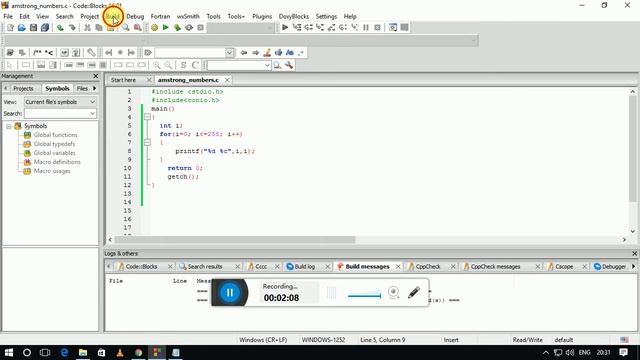Build the program with the gear icon
640x360 pixels.
[x=154, y=27]
